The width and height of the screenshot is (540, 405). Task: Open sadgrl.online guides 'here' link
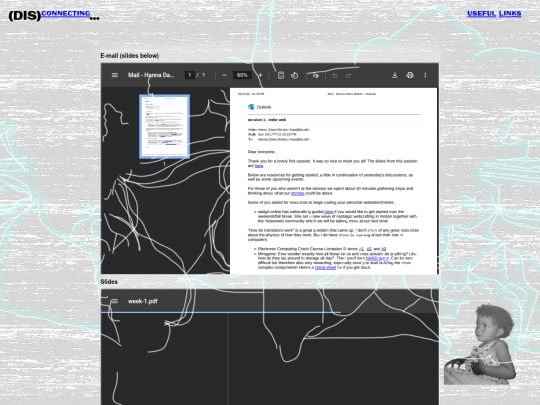pyautogui.click(x=329, y=212)
